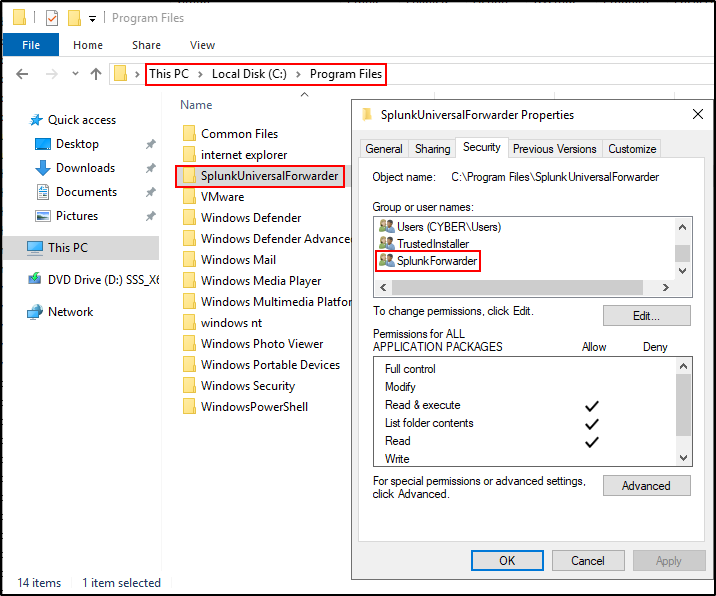Image resolution: width=716 pixels, height=596 pixels.
Task: Go up one level with Up arrow
Action: click(x=96, y=74)
